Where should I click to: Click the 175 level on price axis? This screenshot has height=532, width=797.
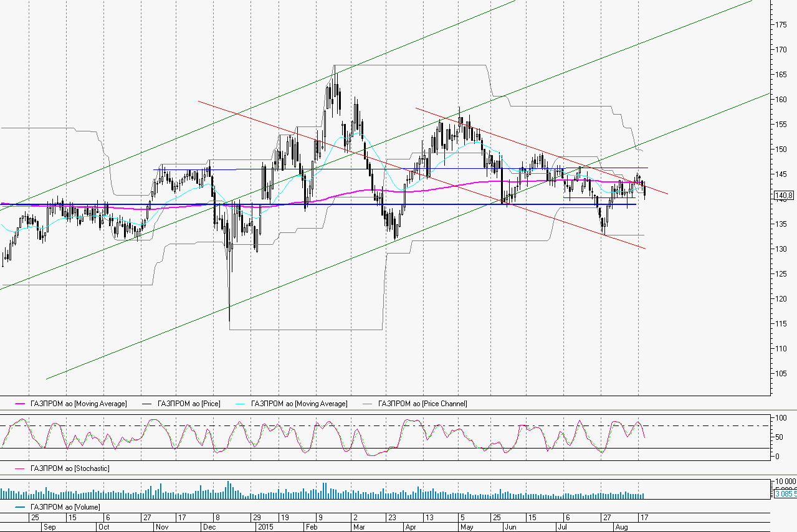[x=780, y=24]
